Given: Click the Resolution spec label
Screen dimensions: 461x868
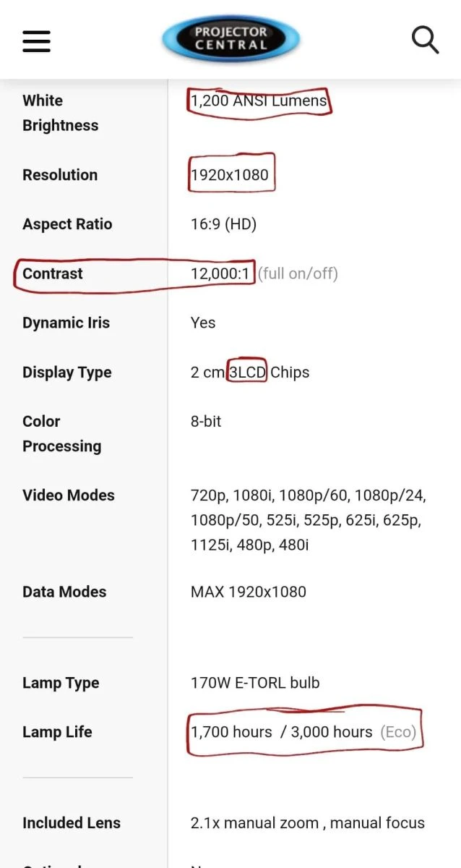Looking at the screenshot, I should tap(60, 175).
